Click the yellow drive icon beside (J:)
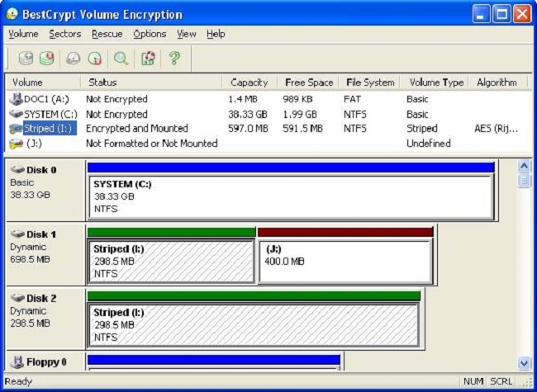 (16, 144)
